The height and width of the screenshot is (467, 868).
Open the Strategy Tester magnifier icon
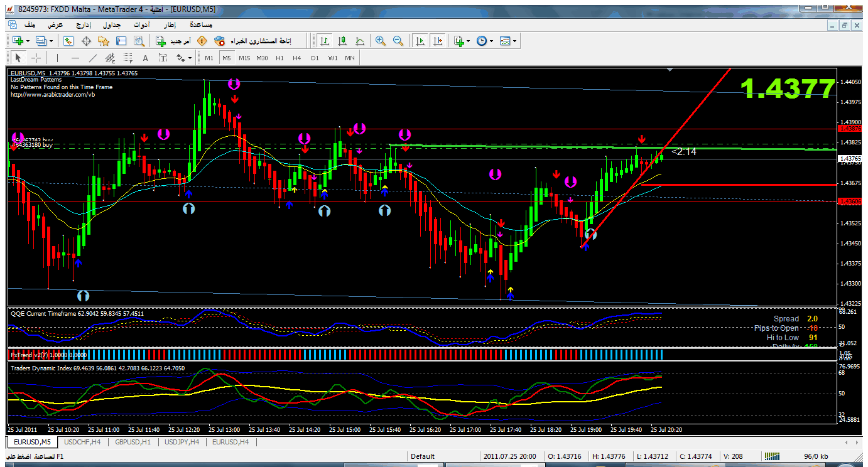(x=139, y=41)
